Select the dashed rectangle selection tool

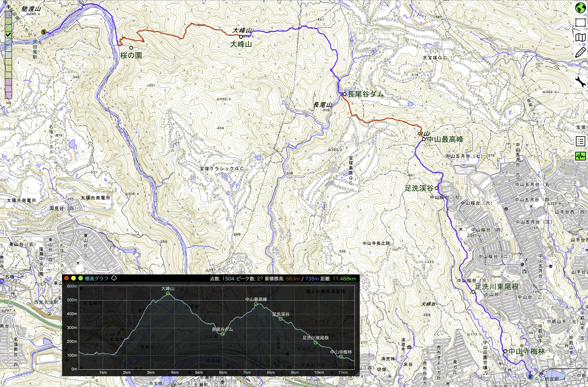tap(580, 23)
